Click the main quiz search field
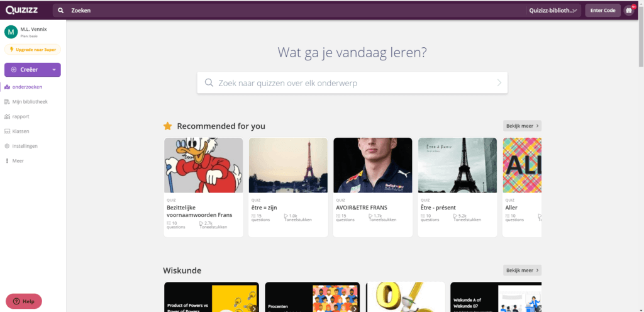This screenshot has width=644, height=312. [x=346, y=83]
